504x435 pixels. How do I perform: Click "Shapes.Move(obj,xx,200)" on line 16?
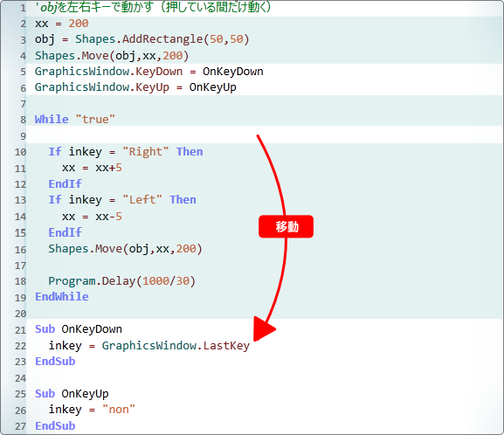pyautogui.click(x=125, y=249)
